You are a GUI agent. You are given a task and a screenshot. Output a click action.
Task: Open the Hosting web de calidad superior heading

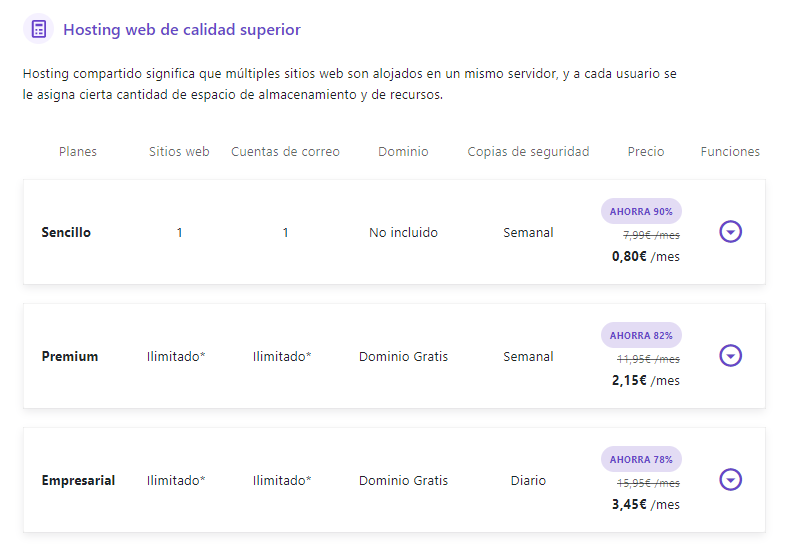click(x=182, y=29)
